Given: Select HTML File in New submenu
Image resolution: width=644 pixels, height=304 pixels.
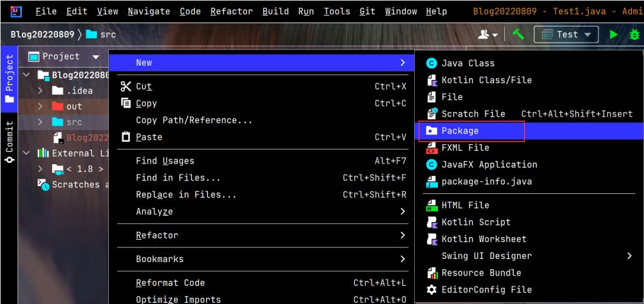Looking at the screenshot, I should (465, 205).
